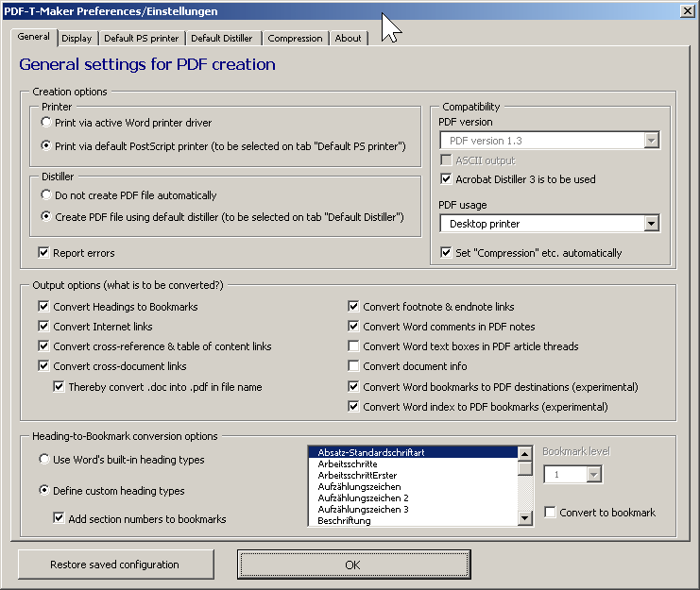Click Restore saved configuration button
The height and width of the screenshot is (590, 700).
(x=116, y=565)
